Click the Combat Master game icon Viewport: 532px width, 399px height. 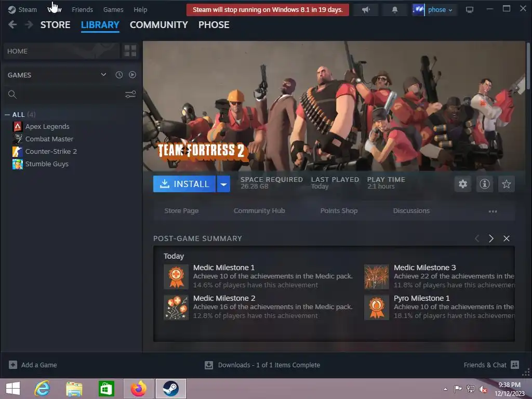(18, 139)
